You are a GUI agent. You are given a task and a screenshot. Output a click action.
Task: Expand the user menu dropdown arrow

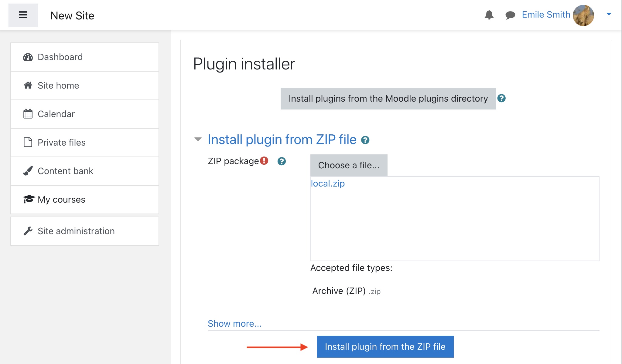[x=609, y=14]
